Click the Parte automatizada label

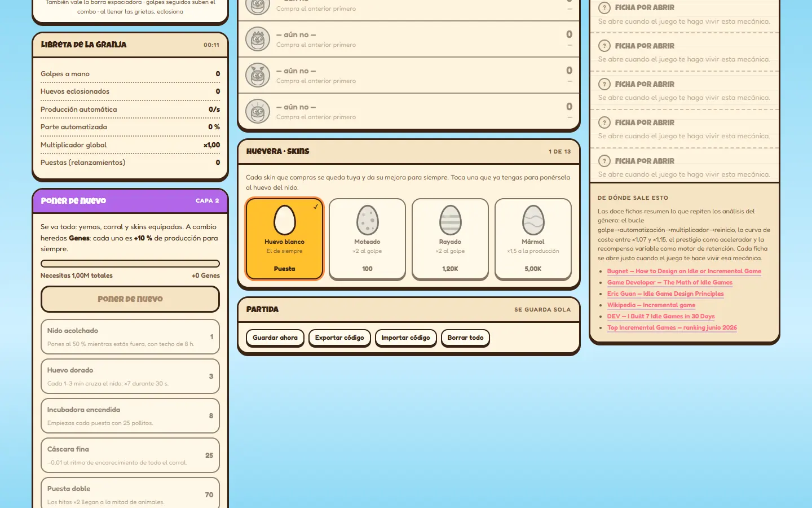point(74,127)
